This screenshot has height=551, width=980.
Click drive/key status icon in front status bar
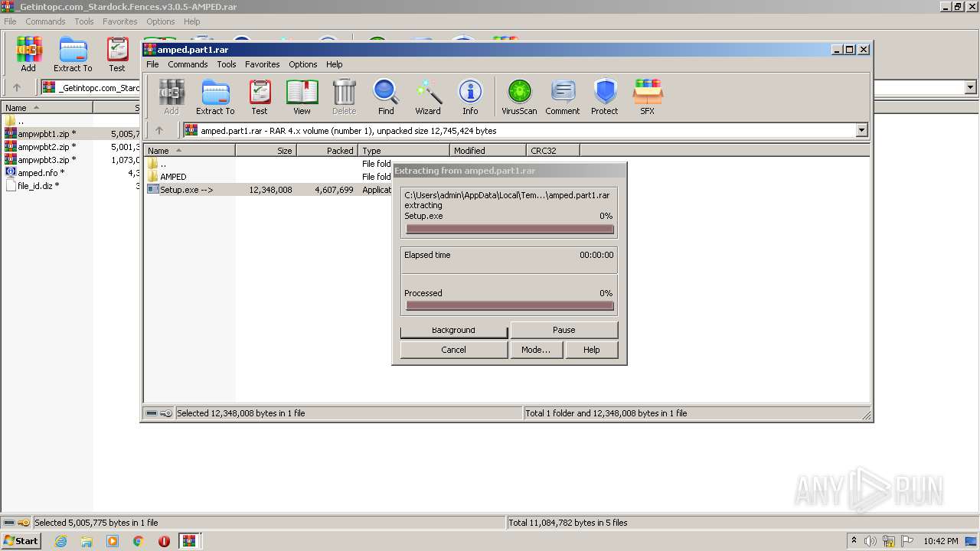158,413
